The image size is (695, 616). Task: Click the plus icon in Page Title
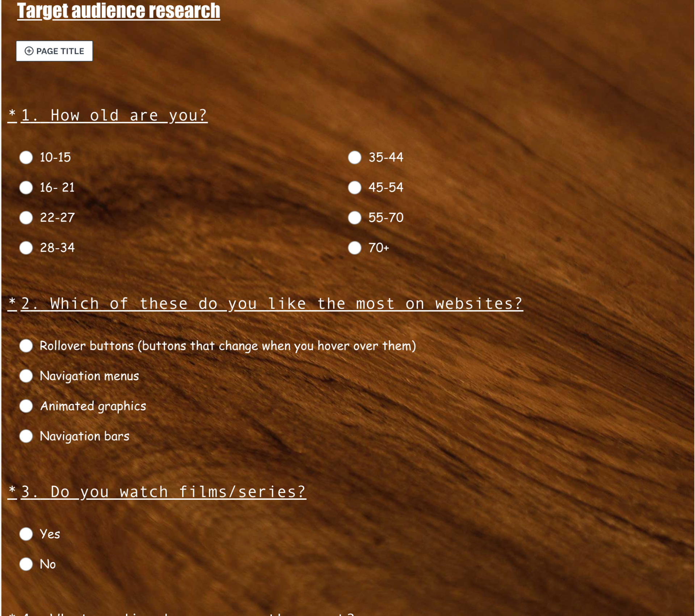tap(29, 51)
